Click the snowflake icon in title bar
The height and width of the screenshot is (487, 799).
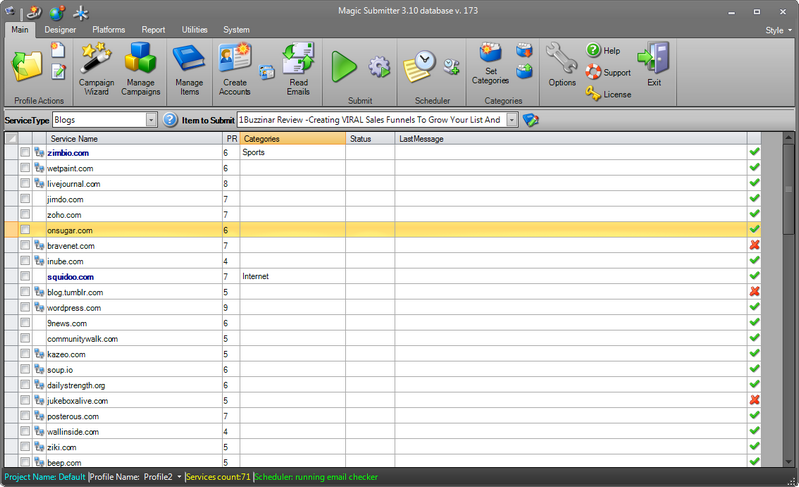click(x=81, y=13)
